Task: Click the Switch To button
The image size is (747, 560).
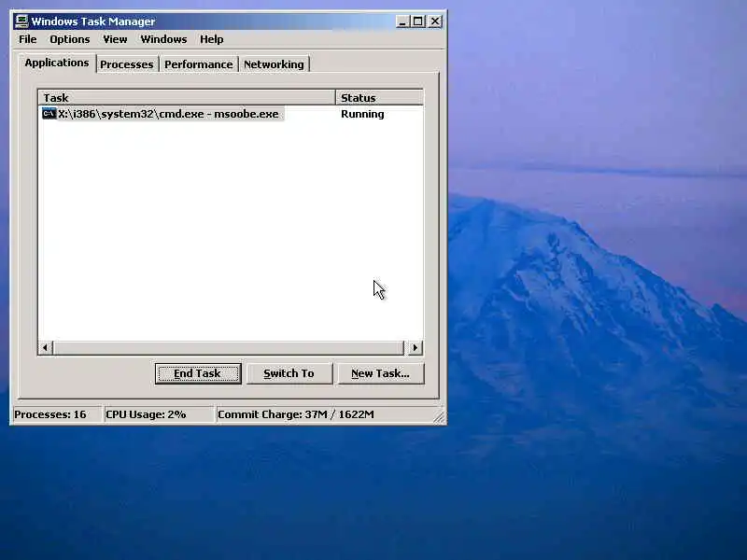Action: 289,374
